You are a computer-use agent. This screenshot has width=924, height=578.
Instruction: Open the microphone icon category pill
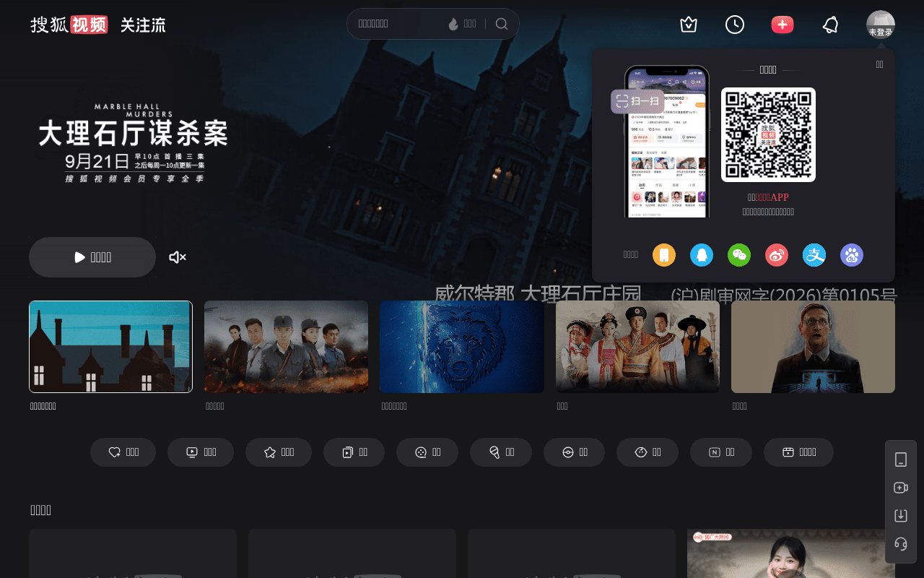click(x=501, y=452)
